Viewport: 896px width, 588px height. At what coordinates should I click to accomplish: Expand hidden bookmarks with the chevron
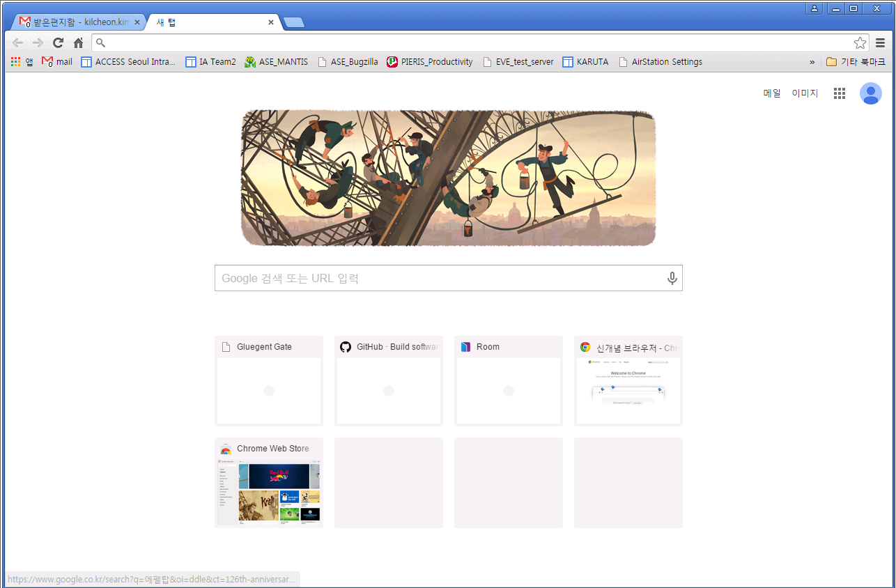tap(812, 62)
